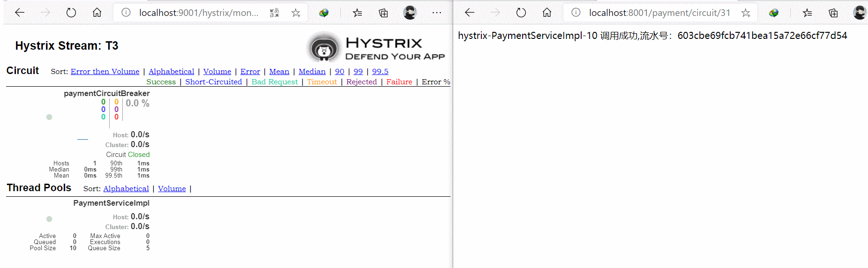The height and width of the screenshot is (268, 868).
Task: Sort circuits by Median
Action: (312, 71)
